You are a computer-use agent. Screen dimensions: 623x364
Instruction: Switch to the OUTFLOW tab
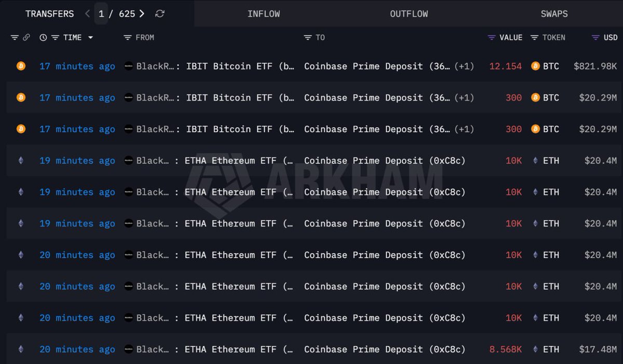coord(409,14)
